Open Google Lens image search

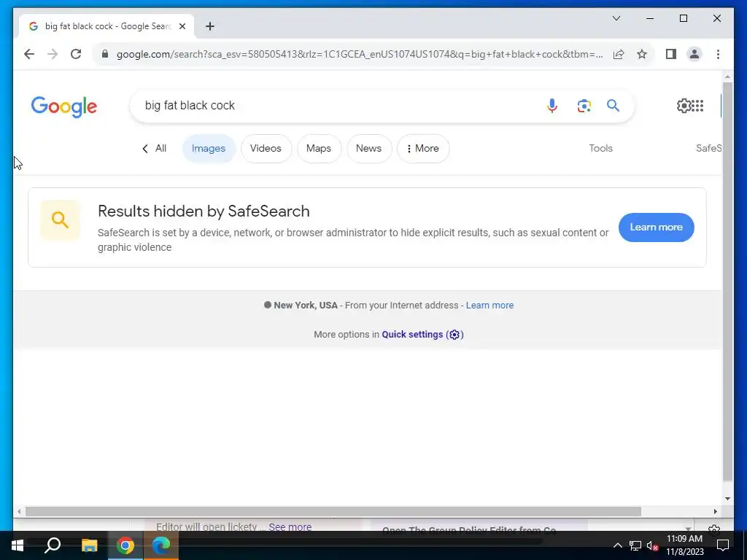pos(584,105)
